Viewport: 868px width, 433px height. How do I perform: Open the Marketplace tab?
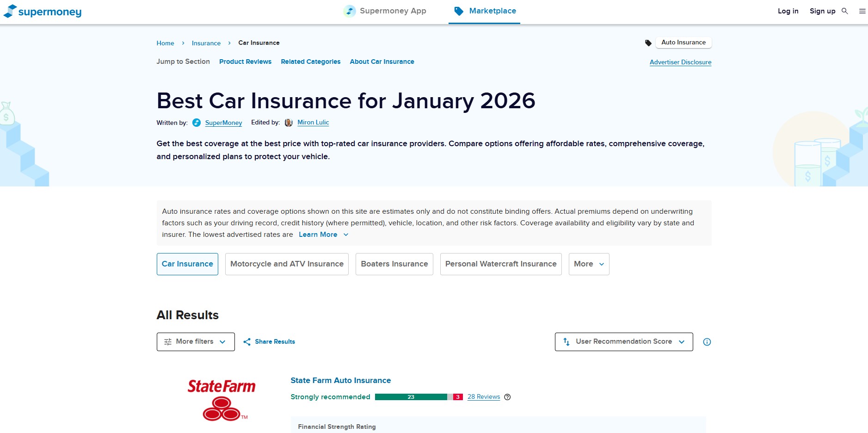point(484,11)
